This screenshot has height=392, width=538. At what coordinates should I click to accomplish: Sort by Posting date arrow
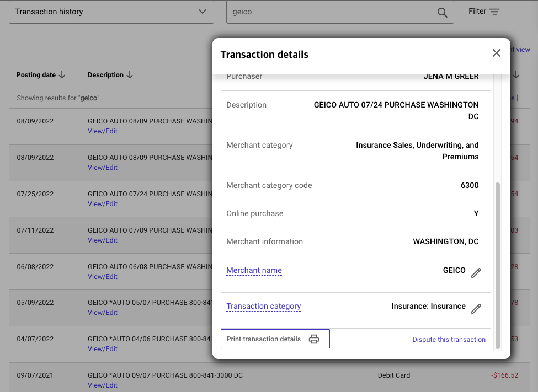point(62,75)
